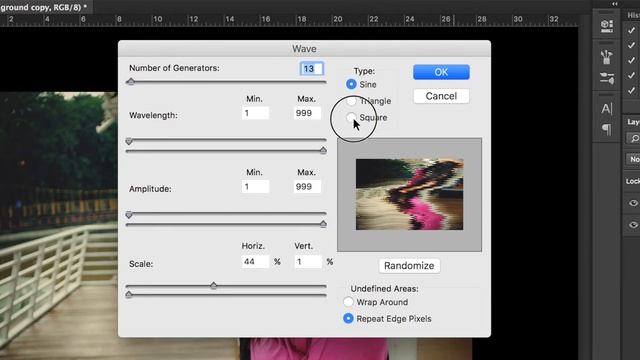Screen dimensions: 640x360
Task: Click the 'Wavelength:' label
Action: pyautogui.click(x=153, y=115)
